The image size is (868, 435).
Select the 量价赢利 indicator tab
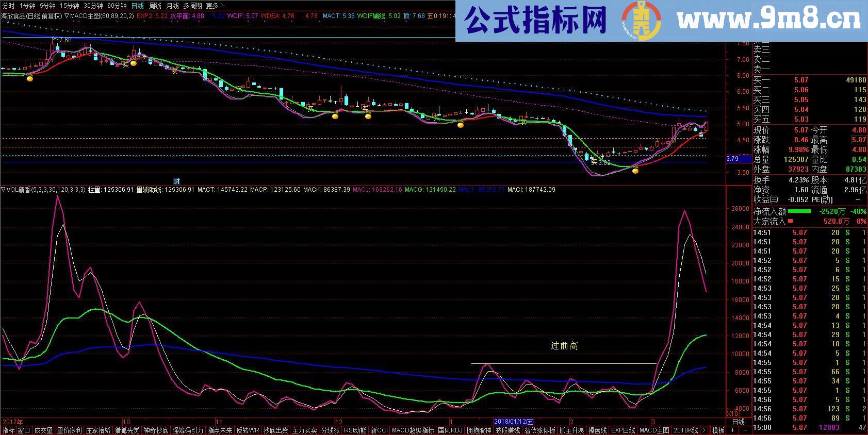coord(69,430)
